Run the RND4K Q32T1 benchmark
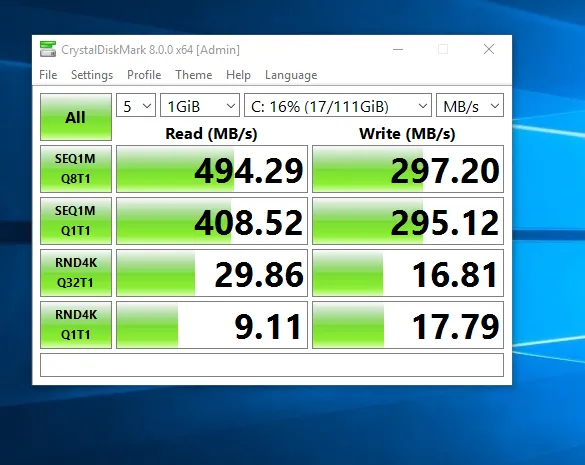585x465 pixels. pyautogui.click(x=76, y=273)
